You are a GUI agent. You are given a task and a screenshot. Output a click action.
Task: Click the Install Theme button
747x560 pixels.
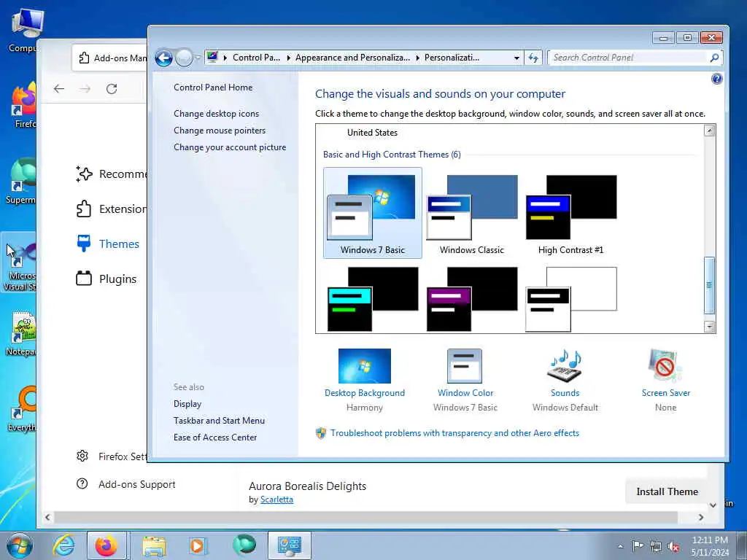(x=667, y=491)
